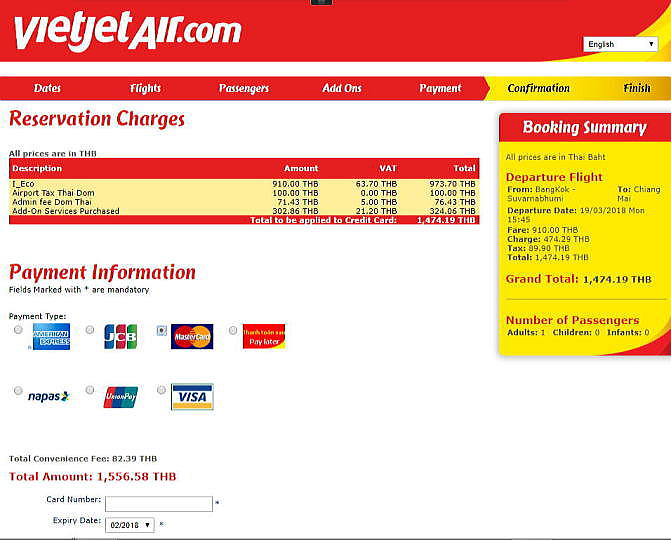Click the Departure Flight heading
671x540 pixels.
coord(554,177)
